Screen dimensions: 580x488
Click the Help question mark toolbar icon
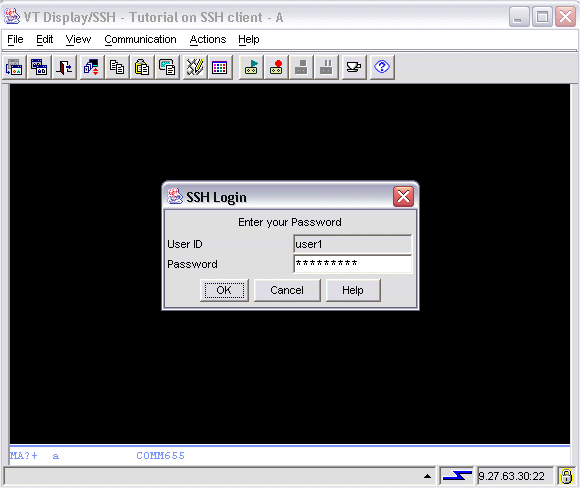382,67
